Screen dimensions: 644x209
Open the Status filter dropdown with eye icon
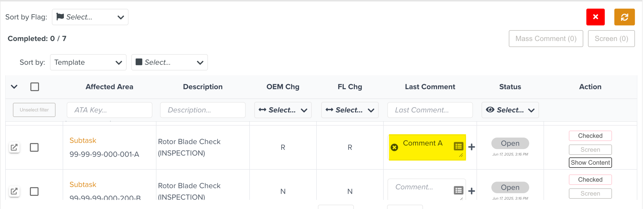coord(510,110)
